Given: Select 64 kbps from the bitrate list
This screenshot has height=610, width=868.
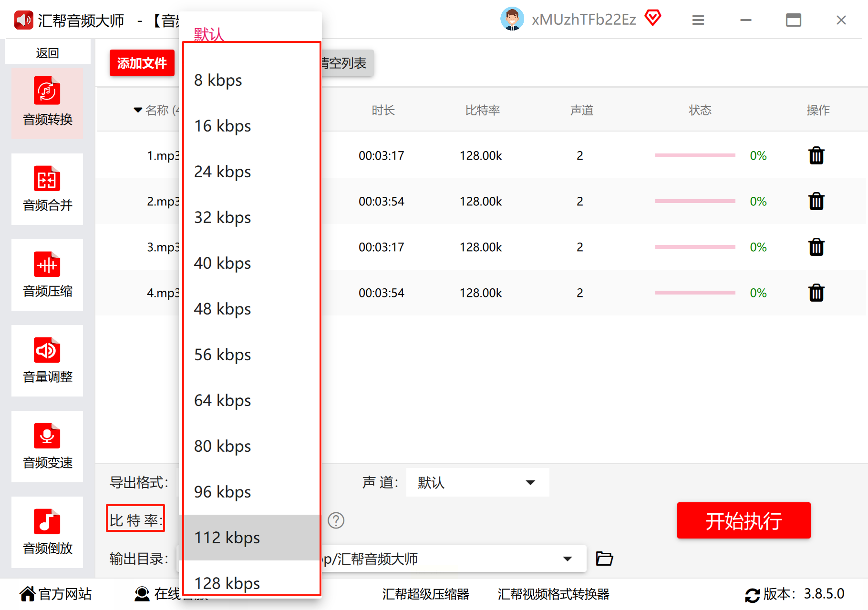Looking at the screenshot, I should tap(222, 400).
